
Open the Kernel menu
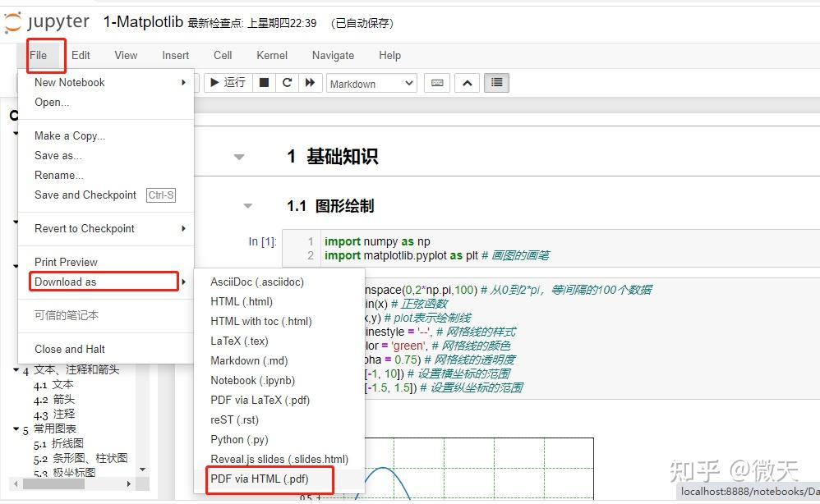click(271, 55)
